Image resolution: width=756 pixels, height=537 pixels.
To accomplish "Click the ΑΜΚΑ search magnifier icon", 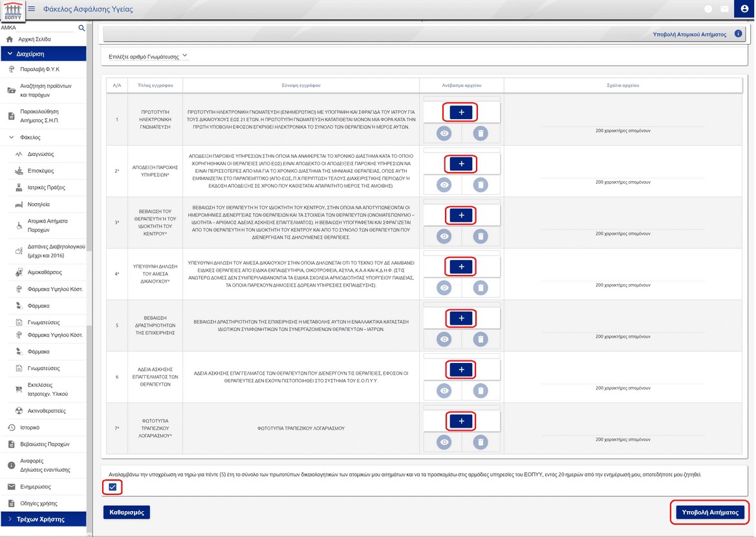I will [81, 28].
